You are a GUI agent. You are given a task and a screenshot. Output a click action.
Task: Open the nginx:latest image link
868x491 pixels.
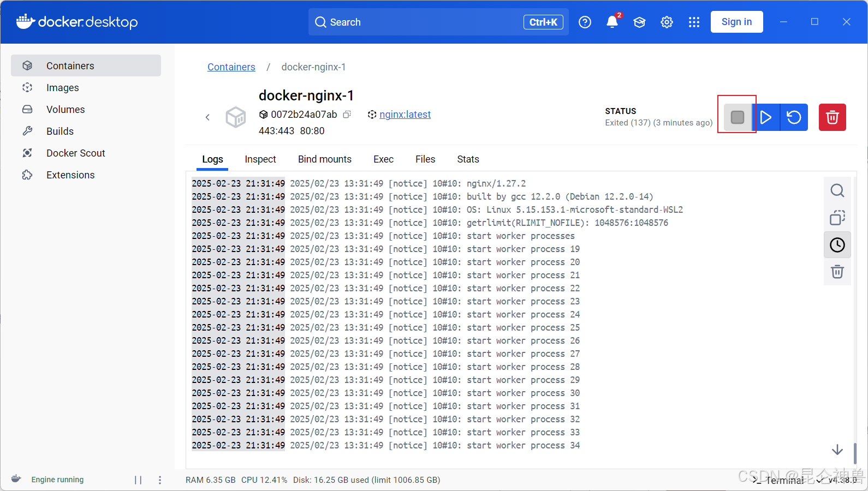(405, 115)
